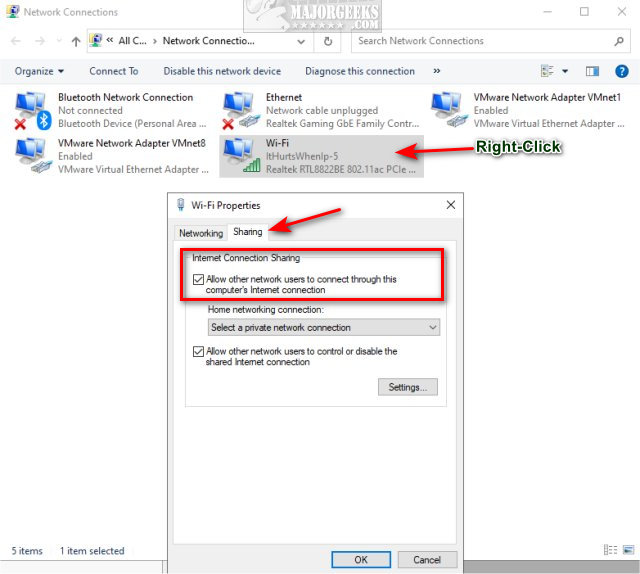Switch to large icons view in status bar

click(629, 550)
